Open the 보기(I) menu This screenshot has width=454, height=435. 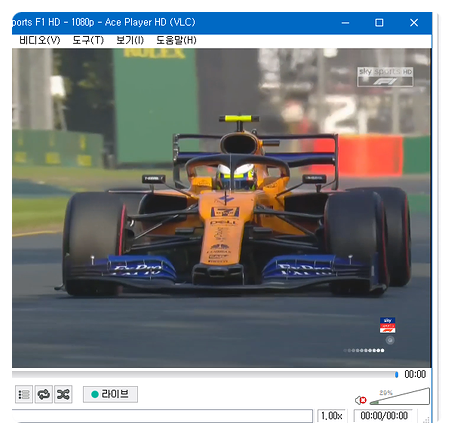[130, 40]
